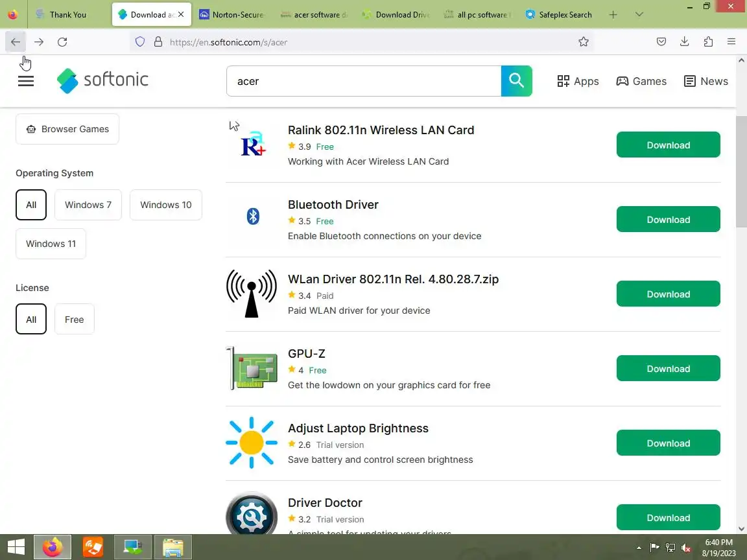The image size is (747, 560).
Task: Open Firefox downloads panel
Action: [685, 42]
